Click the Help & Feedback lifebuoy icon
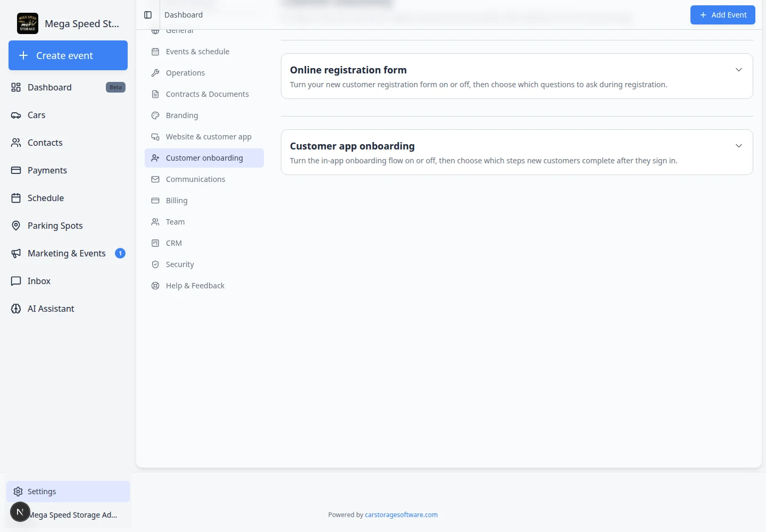 pos(155,286)
